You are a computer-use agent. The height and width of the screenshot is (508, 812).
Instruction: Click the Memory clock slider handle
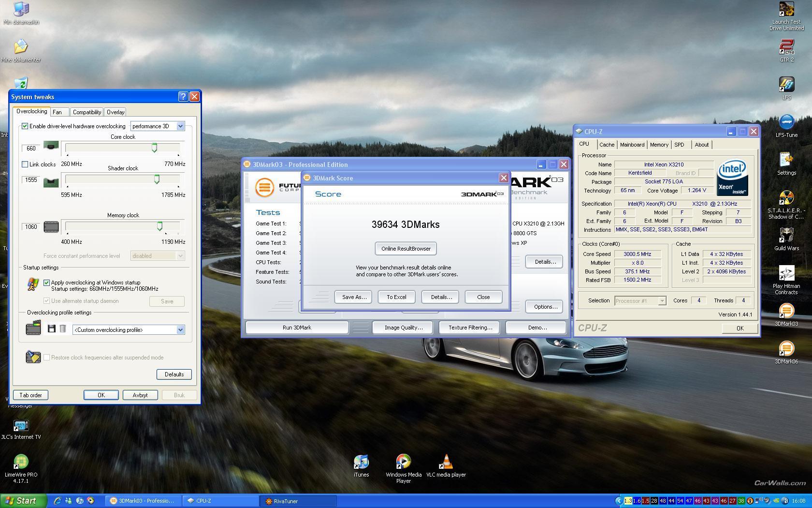point(159,226)
